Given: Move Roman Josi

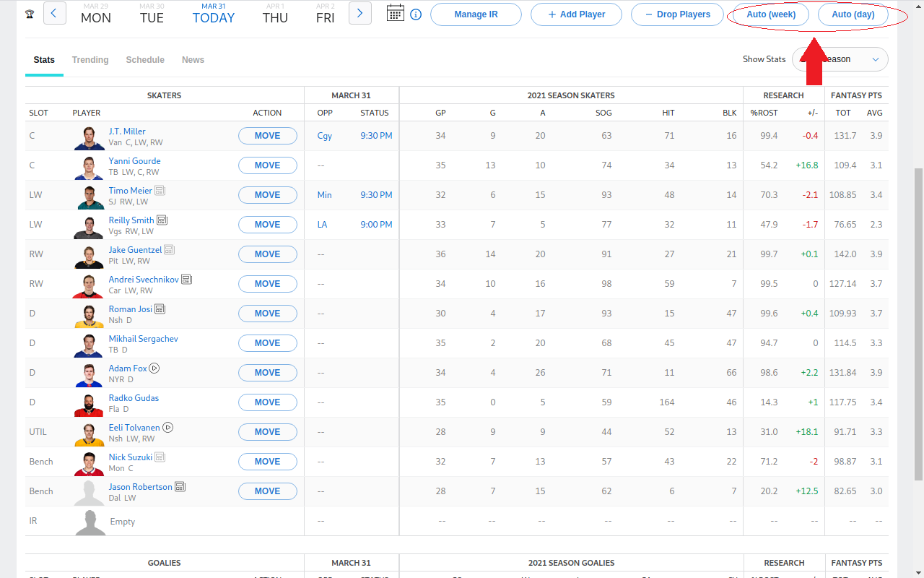Looking at the screenshot, I should 268,314.
